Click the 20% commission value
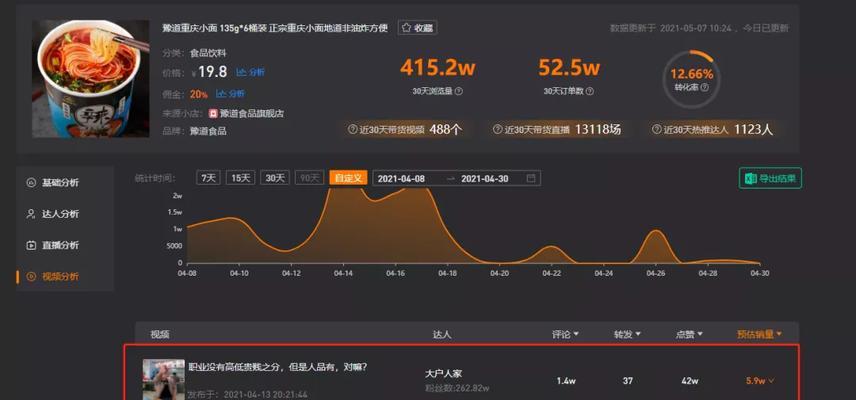The image size is (856, 400). tap(199, 94)
